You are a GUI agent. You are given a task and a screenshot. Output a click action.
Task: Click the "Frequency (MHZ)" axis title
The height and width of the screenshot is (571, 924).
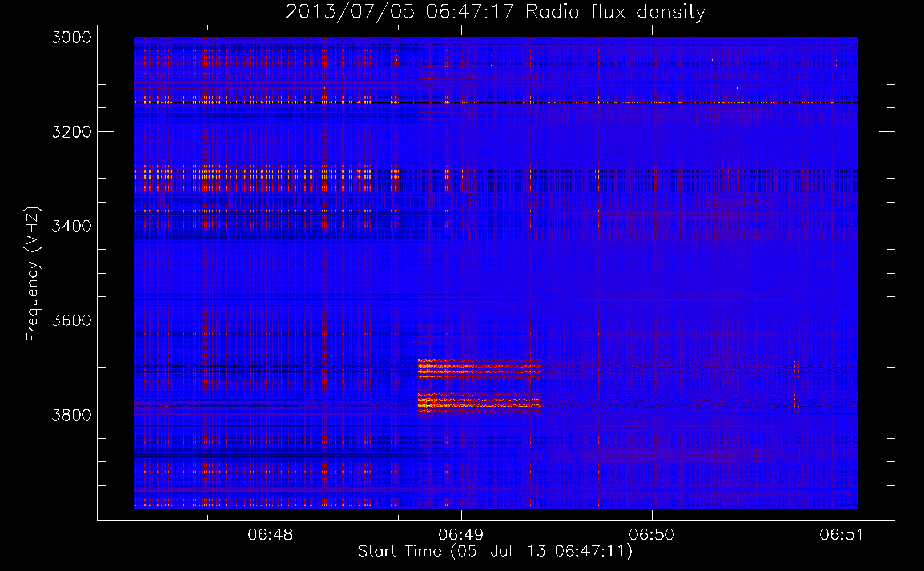(33, 274)
